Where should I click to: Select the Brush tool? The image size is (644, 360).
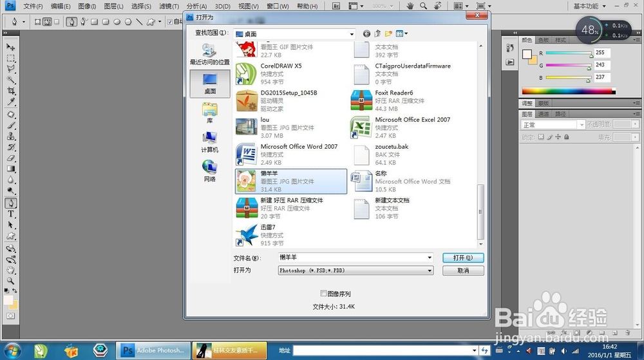(11, 125)
